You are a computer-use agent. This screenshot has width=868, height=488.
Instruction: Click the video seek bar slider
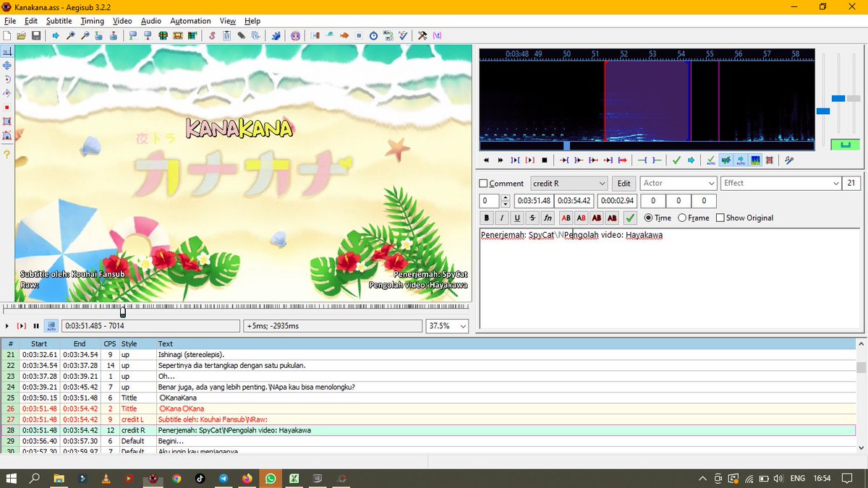pos(123,312)
